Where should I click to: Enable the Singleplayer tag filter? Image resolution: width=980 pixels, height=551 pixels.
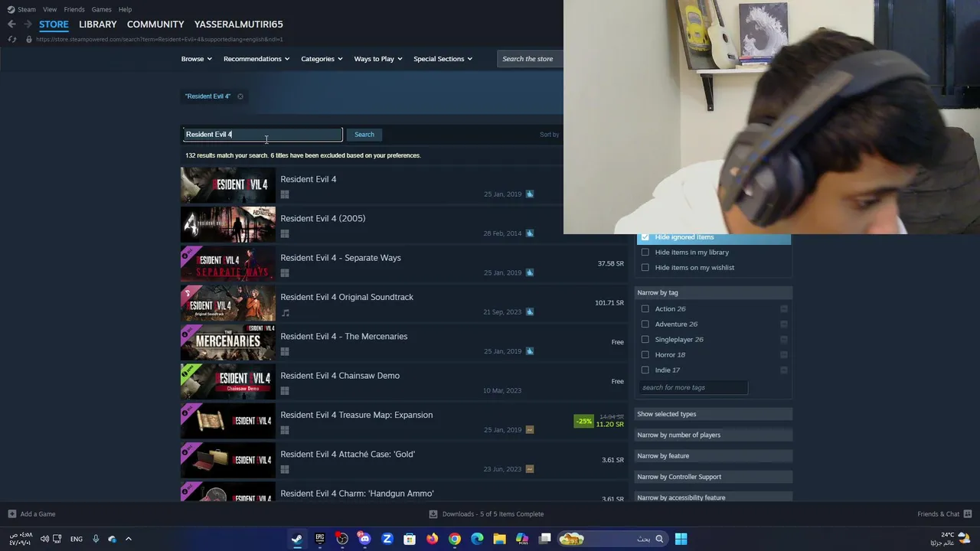tap(645, 340)
